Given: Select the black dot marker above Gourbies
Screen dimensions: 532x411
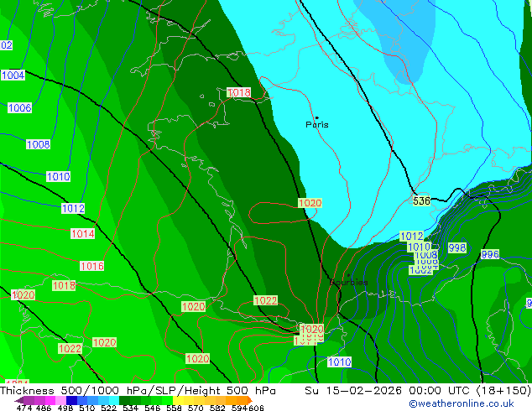Looking at the screenshot, I should coord(348,275).
